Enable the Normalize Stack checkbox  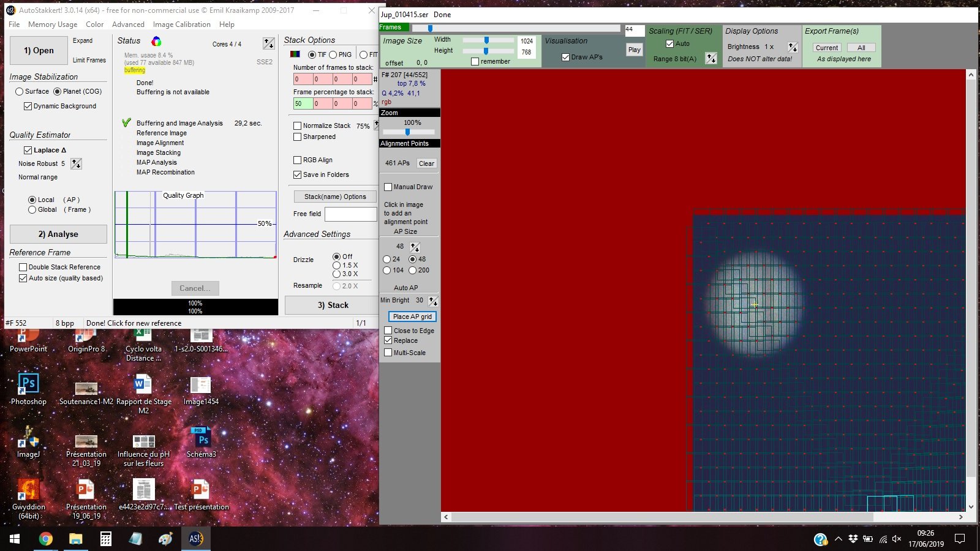[297, 126]
